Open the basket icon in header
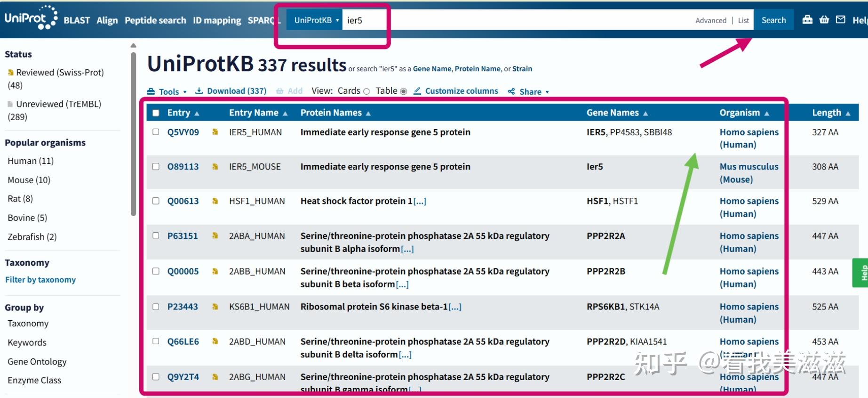The image size is (868, 398). [x=824, y=20]
